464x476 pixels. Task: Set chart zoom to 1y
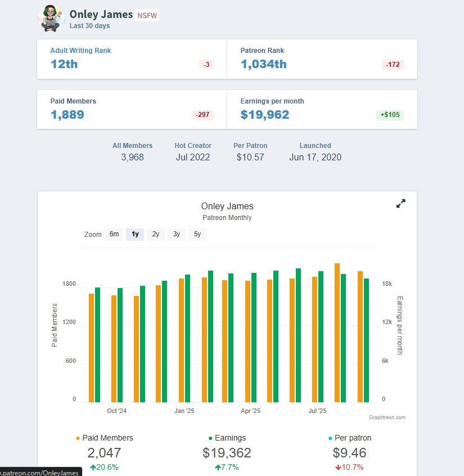[x=135, y=234]
